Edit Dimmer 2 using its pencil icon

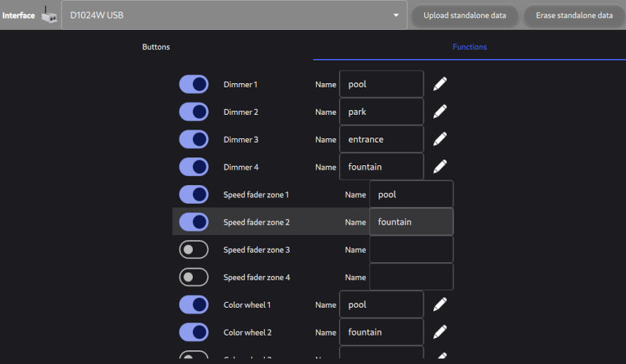coord(440,112)
